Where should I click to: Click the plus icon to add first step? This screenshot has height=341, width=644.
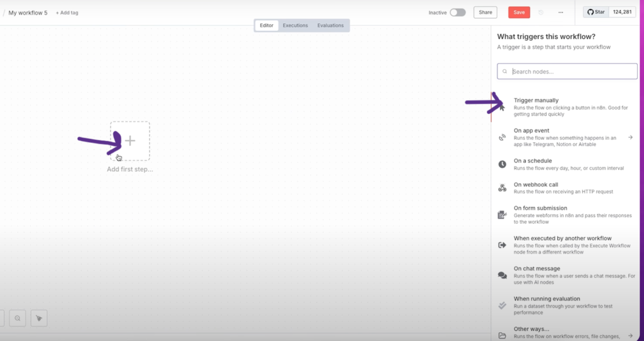[x=130, y=141]
